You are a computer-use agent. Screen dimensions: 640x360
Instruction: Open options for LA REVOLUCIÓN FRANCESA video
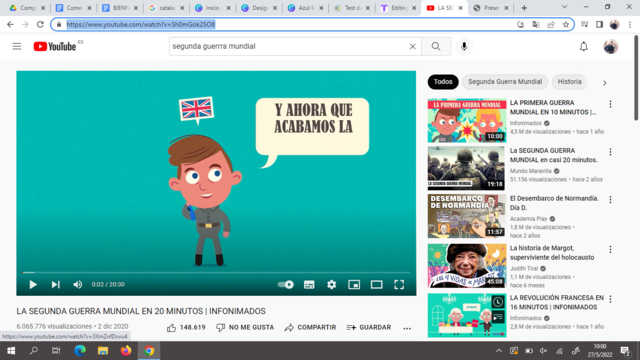coord(610,299)
